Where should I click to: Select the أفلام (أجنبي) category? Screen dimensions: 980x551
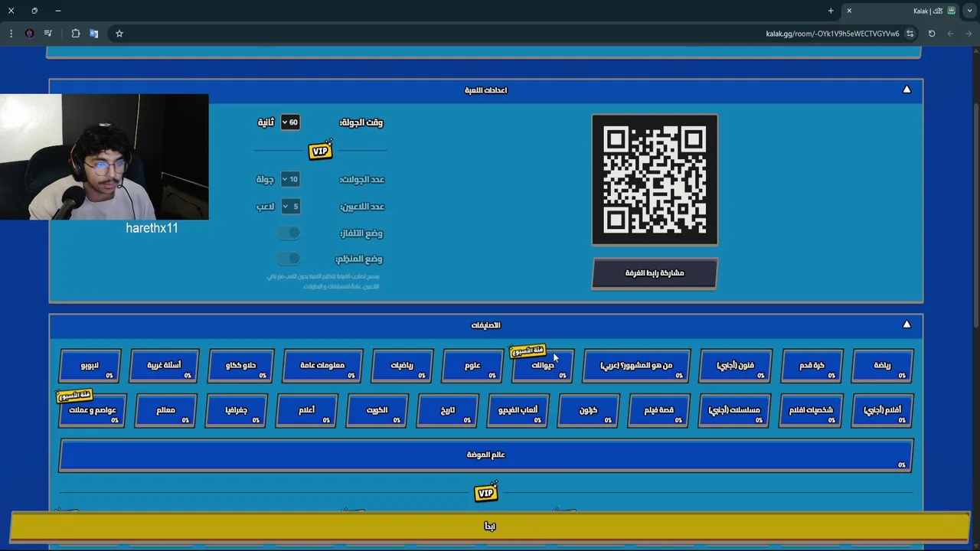[x=882, y=410]
